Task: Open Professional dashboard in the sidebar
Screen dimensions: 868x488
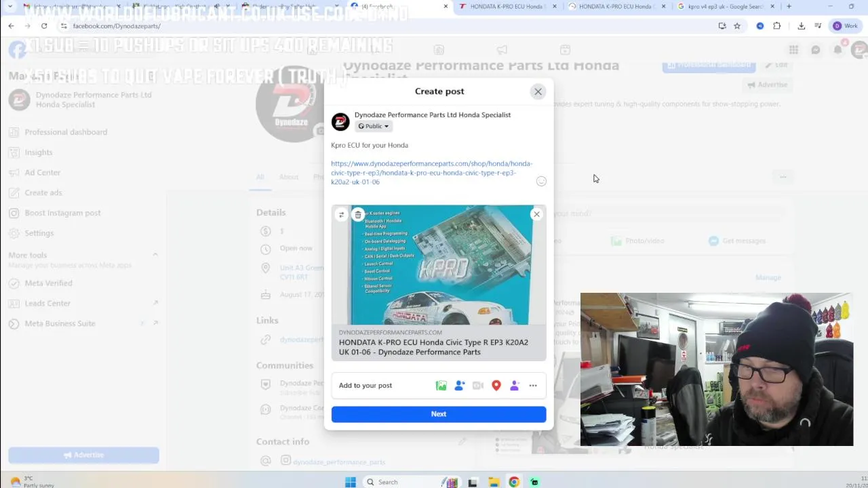Action: (x=66, y=132)
